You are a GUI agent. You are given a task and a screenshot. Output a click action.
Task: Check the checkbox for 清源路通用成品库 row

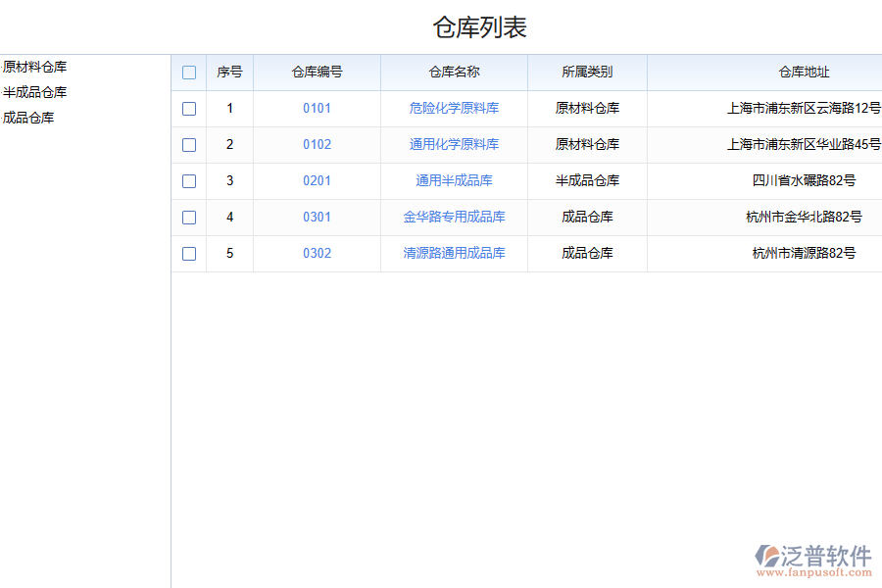click(189, 253)
